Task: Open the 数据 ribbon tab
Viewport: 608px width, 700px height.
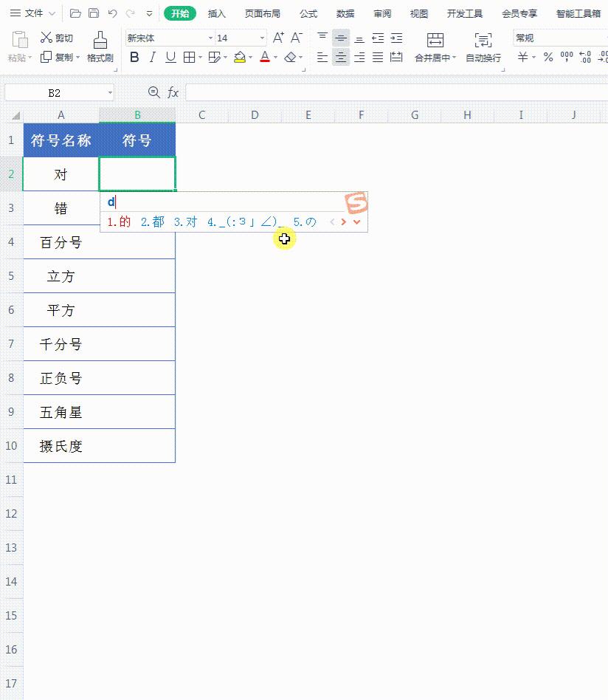Action: point(345,13)
